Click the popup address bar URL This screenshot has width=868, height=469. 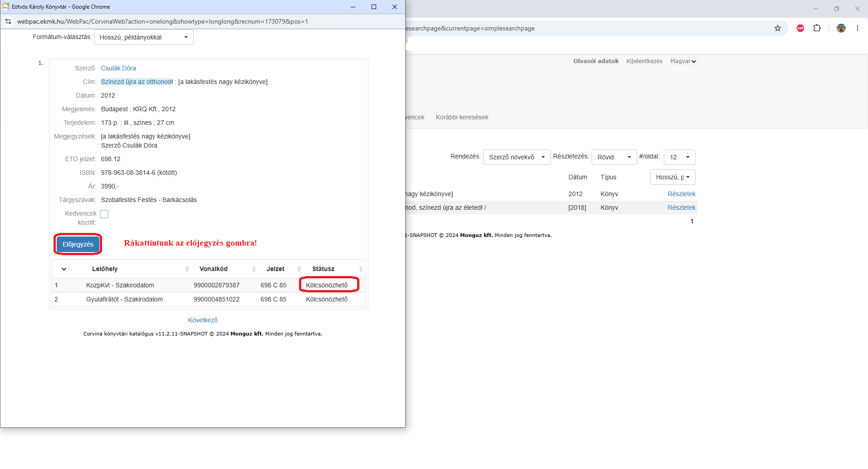pyautogui.click(x=162, y=21)
